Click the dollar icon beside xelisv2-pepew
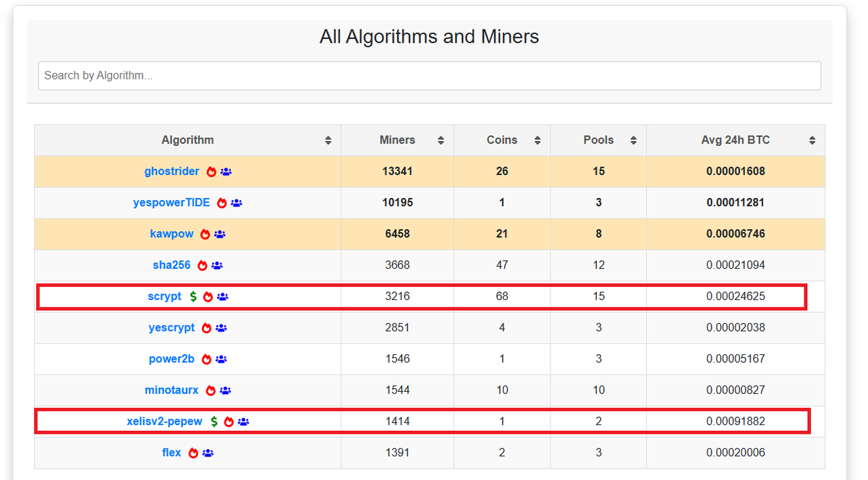868x480 pixels. (214, 421)
